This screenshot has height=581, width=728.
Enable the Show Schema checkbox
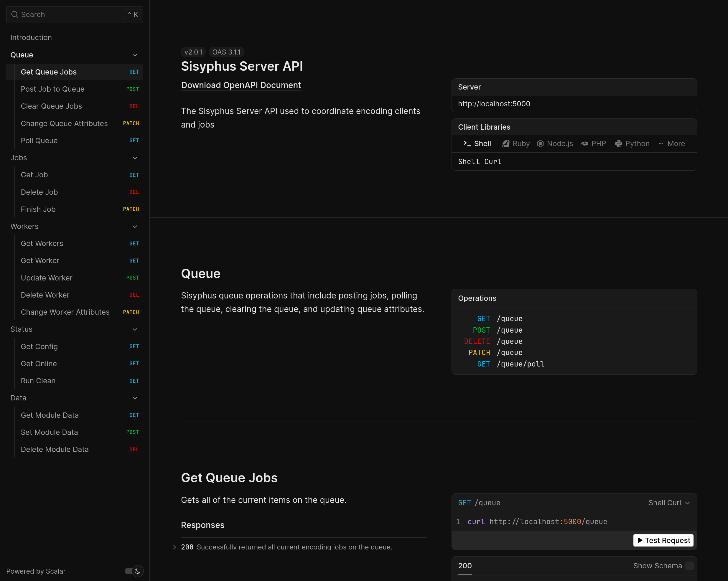689,566
